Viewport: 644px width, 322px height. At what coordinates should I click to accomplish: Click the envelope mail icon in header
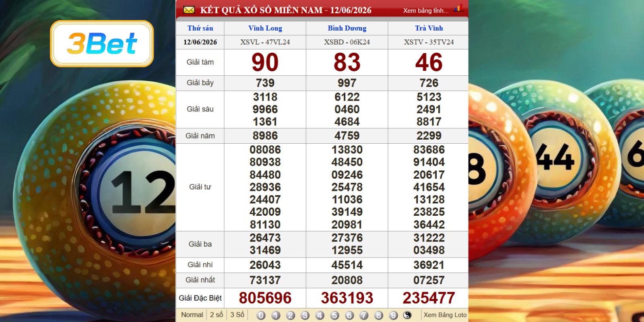pyautogui.click(x=189, y=10)
